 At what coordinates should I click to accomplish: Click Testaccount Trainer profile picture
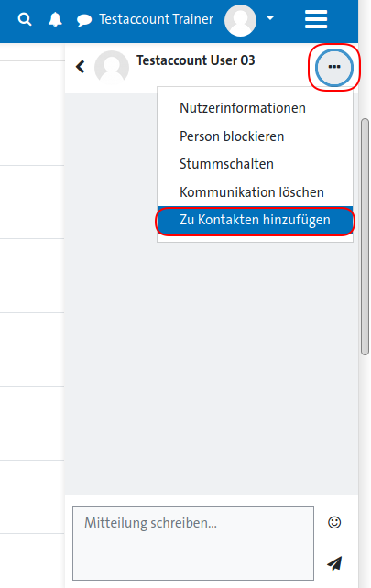tap(240, 20)
